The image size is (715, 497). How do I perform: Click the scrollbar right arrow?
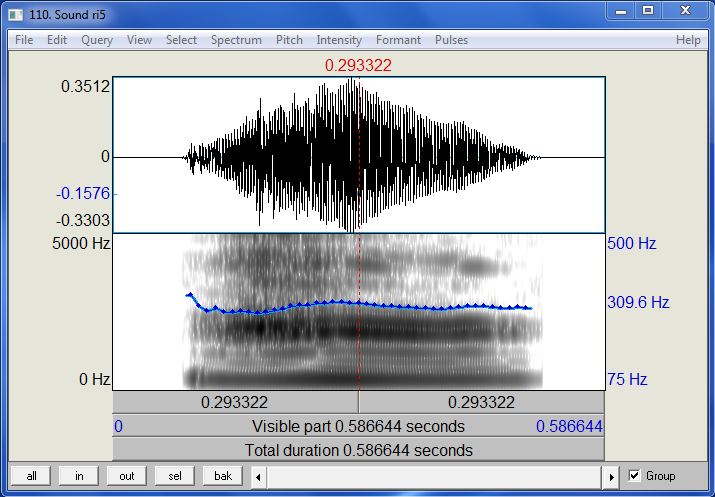(x=611, y=477)
